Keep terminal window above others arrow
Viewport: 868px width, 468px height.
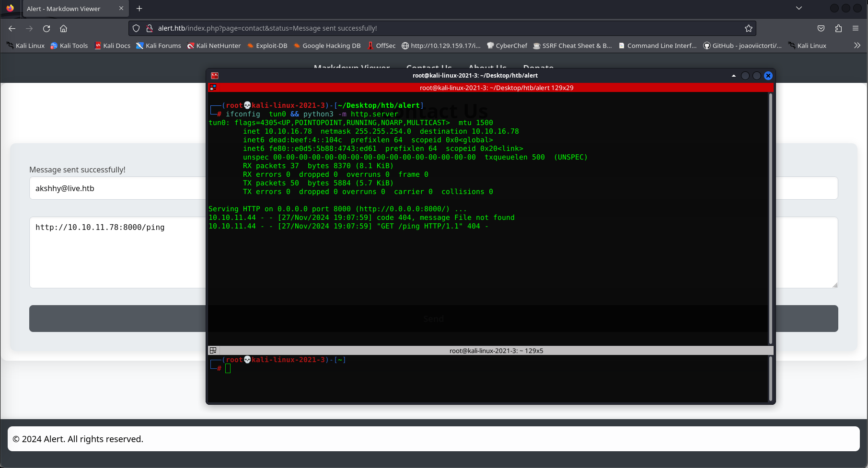point(733,76)
